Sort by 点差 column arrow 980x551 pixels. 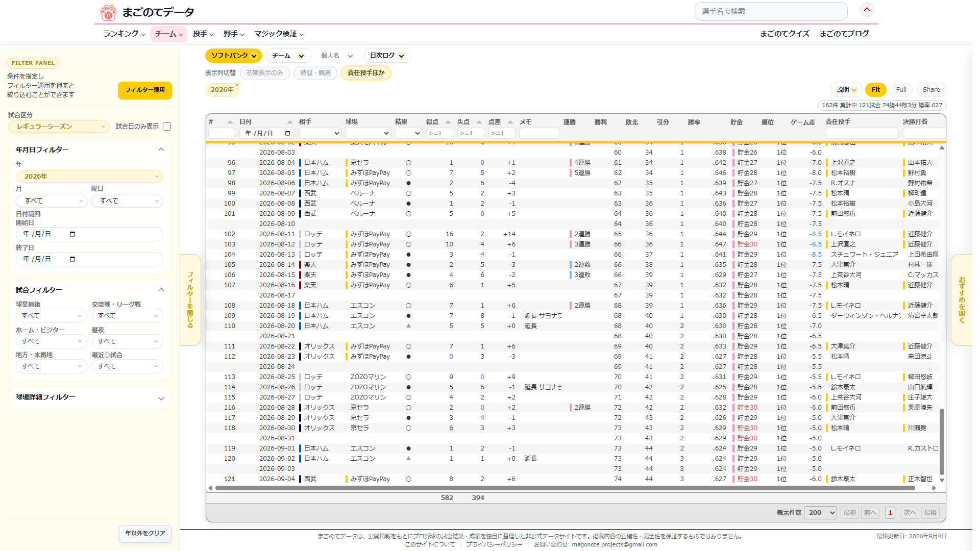(x=510, y=122)
